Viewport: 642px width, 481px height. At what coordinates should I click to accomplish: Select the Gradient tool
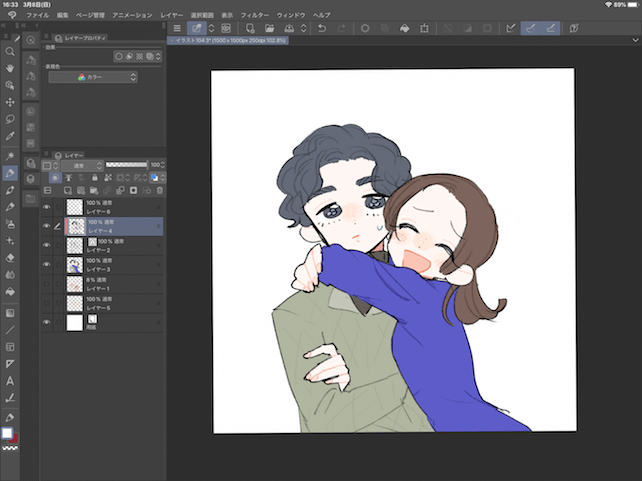coord(10,313)
